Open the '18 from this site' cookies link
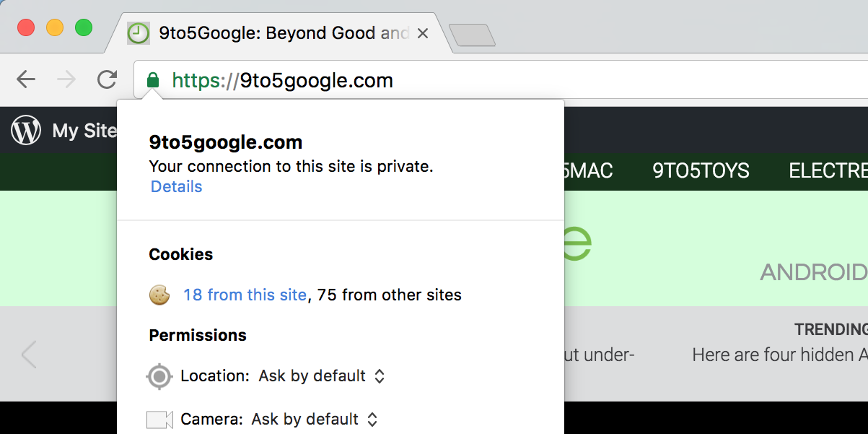 [245, 295]
